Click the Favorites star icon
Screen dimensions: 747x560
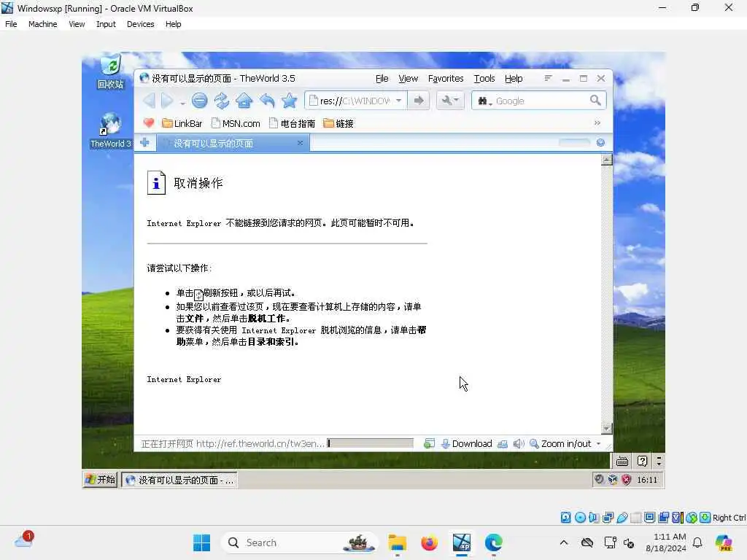[289, 101]
